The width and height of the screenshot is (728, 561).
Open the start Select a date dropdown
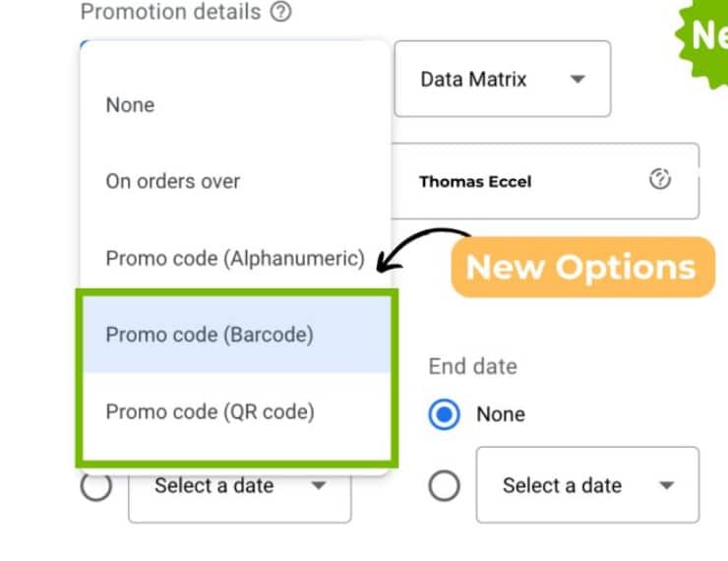239,486
